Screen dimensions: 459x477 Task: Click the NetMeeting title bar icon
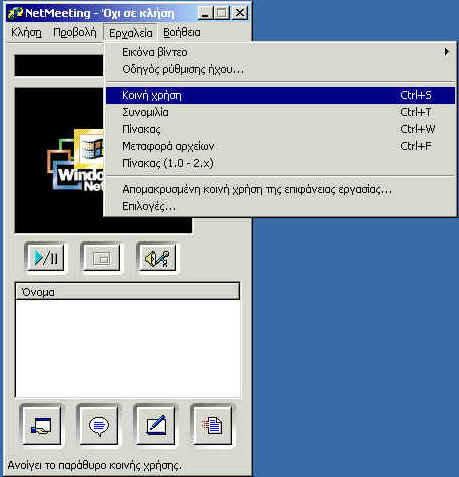pos(15,13)
